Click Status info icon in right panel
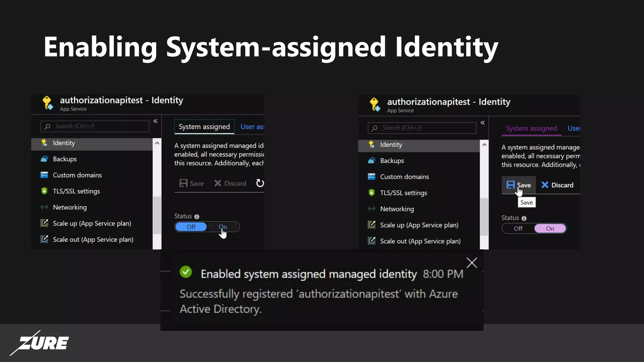Viewport: 644px width, 362px height. tap(524, 218)
